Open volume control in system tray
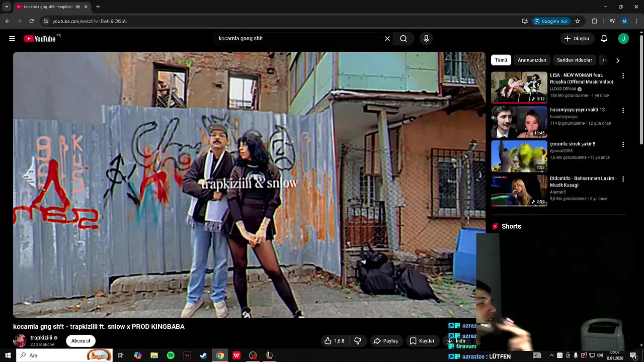 [600, 355]
